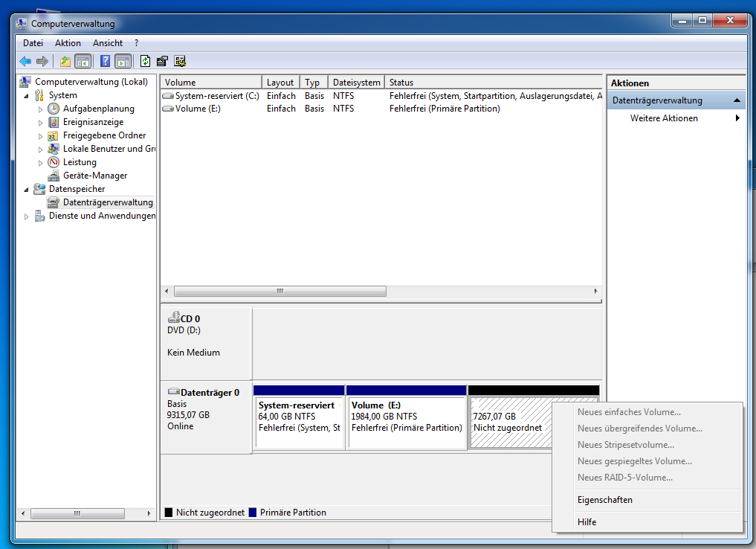Sort by the Dateisystem column header
This screenshot has height=549, width=756.
coord(356,82)
